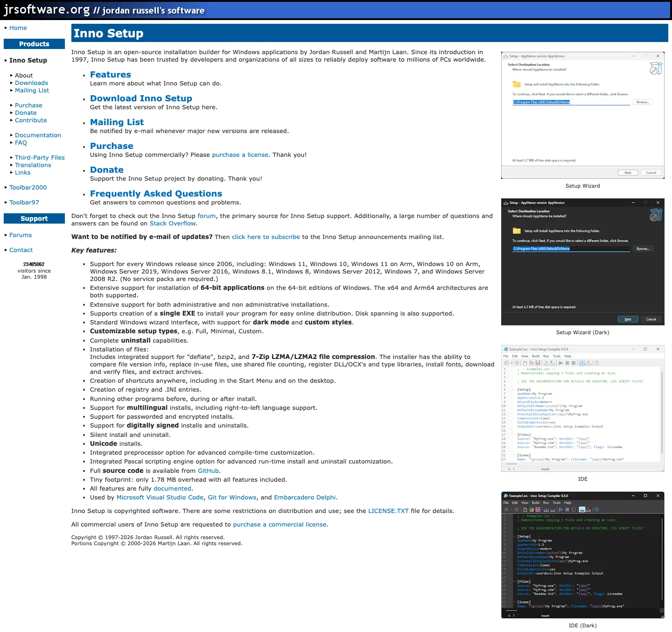Open the Inno Setup forum link

coord(207,216)
